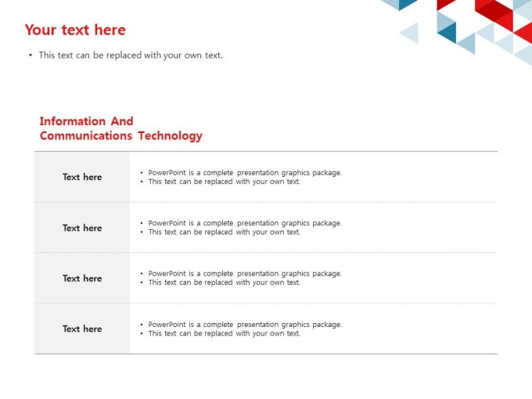Image resolution: width=532 pixels, height=399 pixels.
Task: Select the "Your text here" slide title
Action: point(75,30)
